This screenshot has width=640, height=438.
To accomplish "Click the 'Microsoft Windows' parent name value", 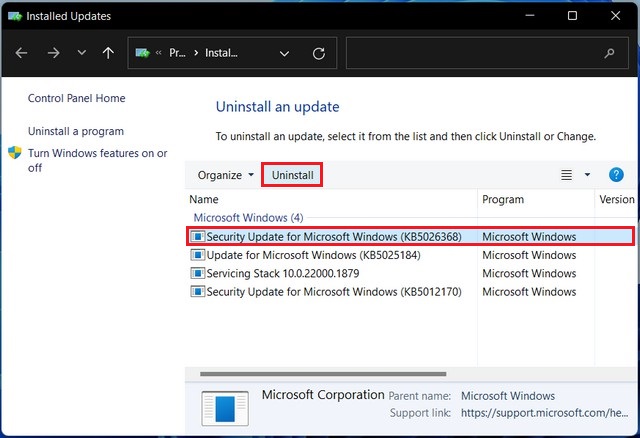I will (x=508, y=396).
